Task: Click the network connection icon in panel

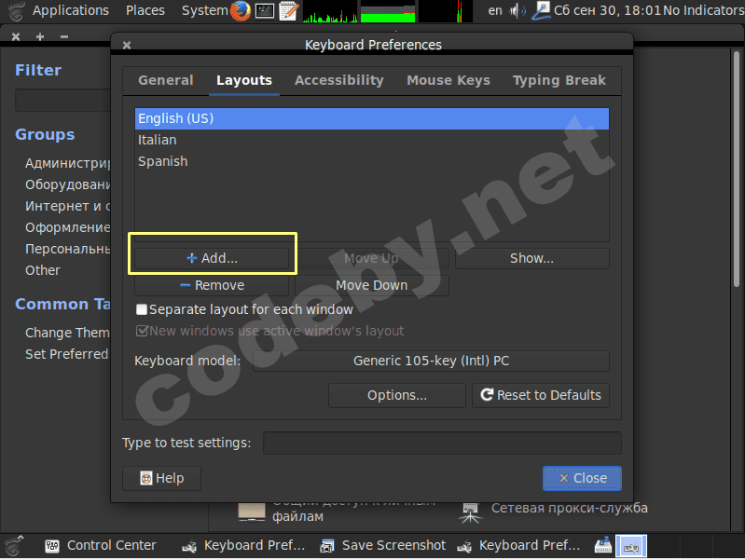Action: (541, 10)
